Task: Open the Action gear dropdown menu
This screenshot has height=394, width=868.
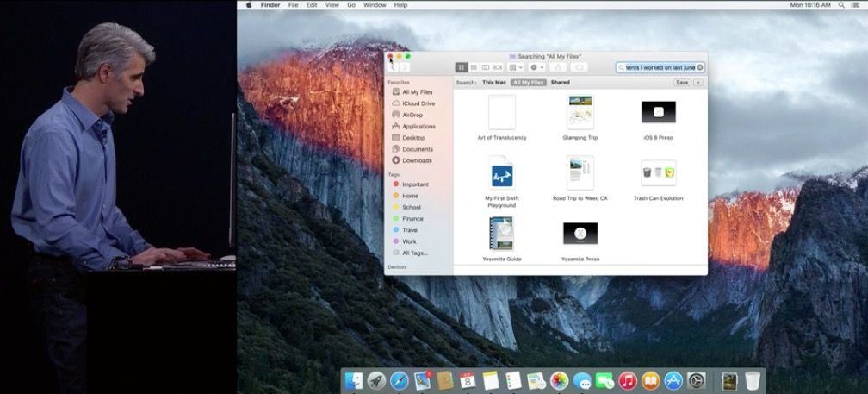Action: click(536, 67)
